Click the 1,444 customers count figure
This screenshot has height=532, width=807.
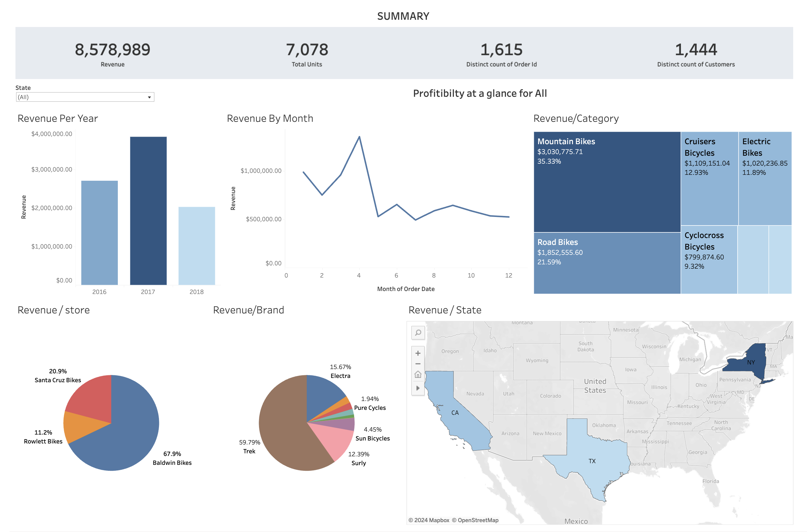pyautogui.click(x=696, y=50)
